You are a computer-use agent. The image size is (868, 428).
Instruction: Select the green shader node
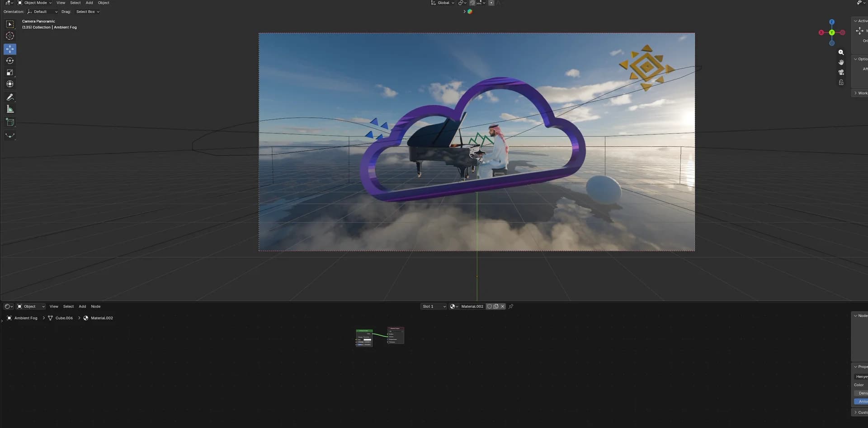(364, 338)
